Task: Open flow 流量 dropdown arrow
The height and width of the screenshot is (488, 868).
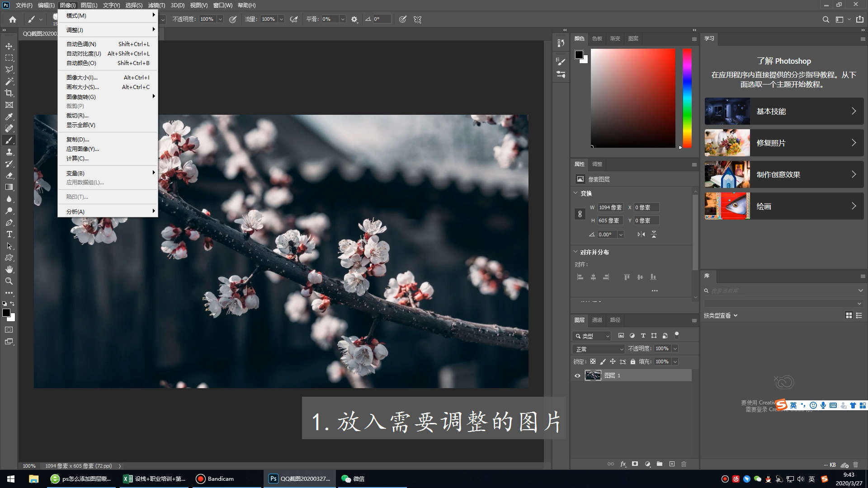Action: click(x=281, y=19)
